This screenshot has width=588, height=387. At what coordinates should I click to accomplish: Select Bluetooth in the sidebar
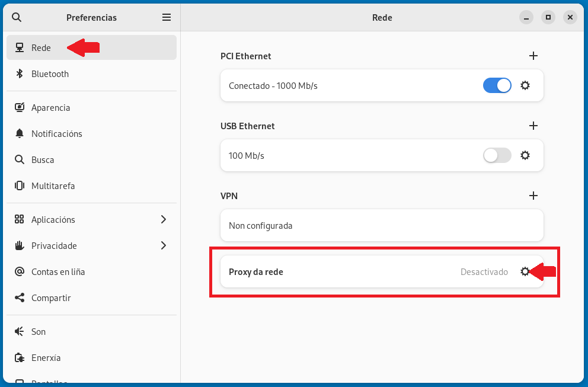pos(50,74)
